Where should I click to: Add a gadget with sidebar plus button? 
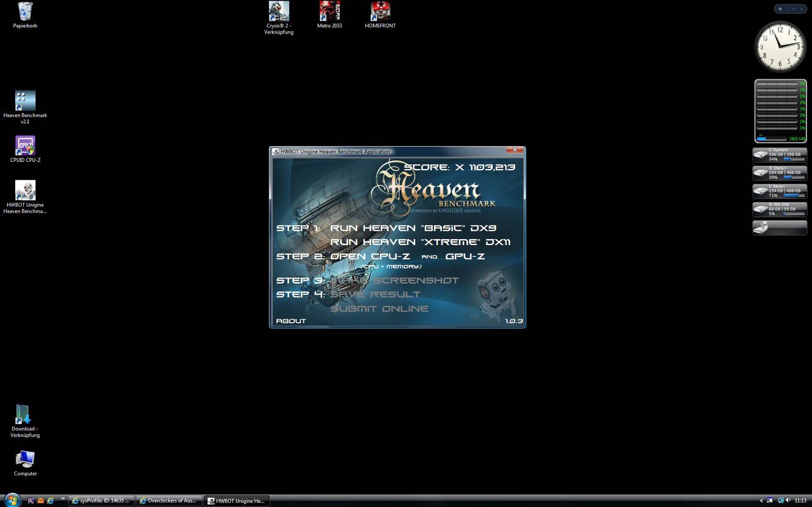click(780, 9)
